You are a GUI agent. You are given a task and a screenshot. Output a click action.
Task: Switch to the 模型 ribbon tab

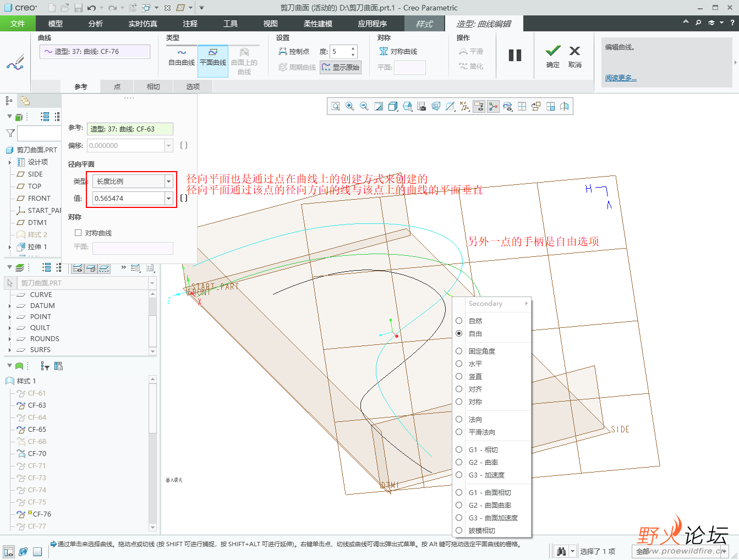tap(56, 24)
